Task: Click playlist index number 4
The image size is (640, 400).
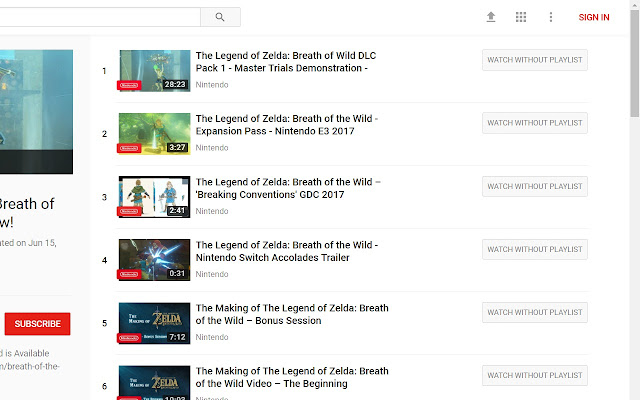Action: [x=104, y=260]
